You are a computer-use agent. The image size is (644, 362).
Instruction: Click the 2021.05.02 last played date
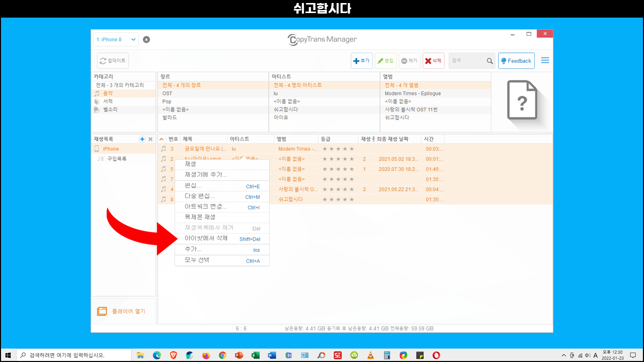pyautogui.click(x=398, y=159)
